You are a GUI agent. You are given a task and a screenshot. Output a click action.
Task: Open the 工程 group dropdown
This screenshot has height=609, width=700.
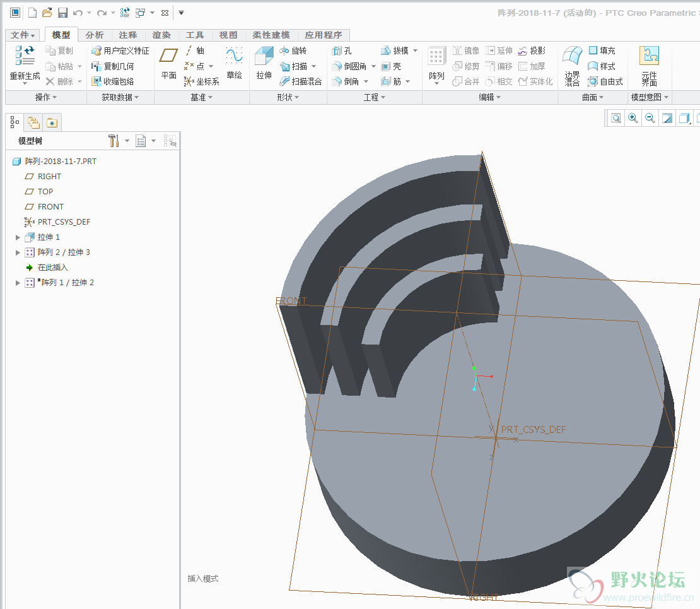click(374, 97)
